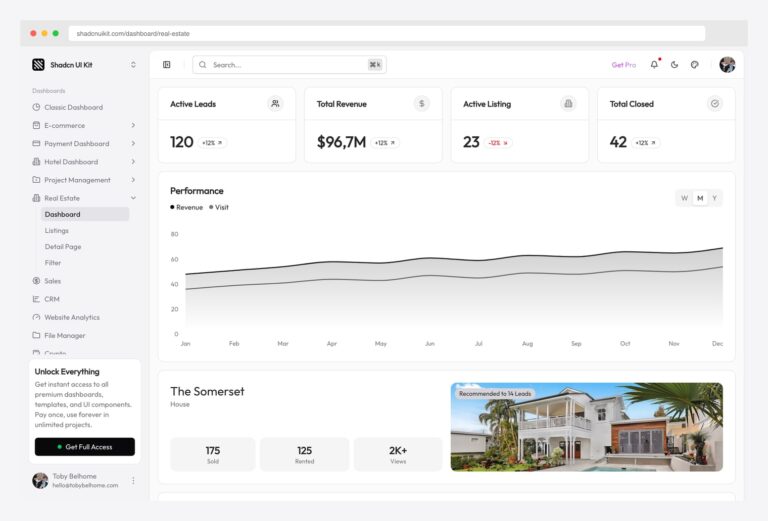Click The Somerset property title
This screenshot has height=521, width=768.
pyautogui.click(x=207, y=391)
